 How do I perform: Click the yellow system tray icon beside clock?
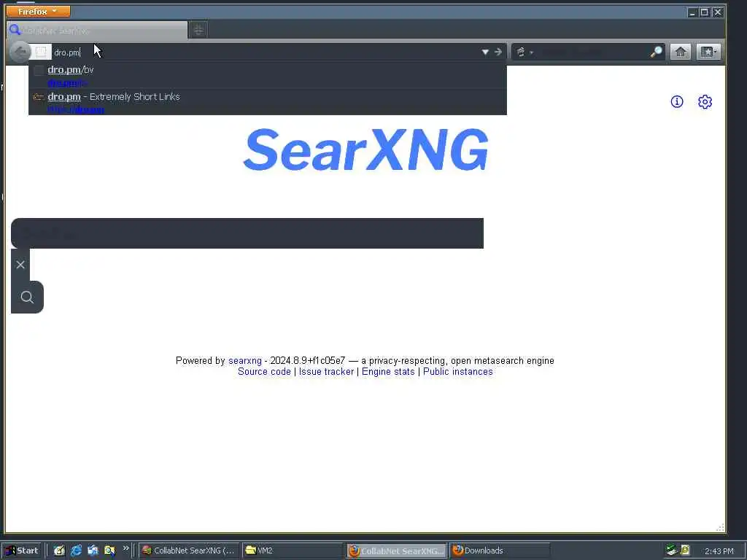(x=685, y=550)
